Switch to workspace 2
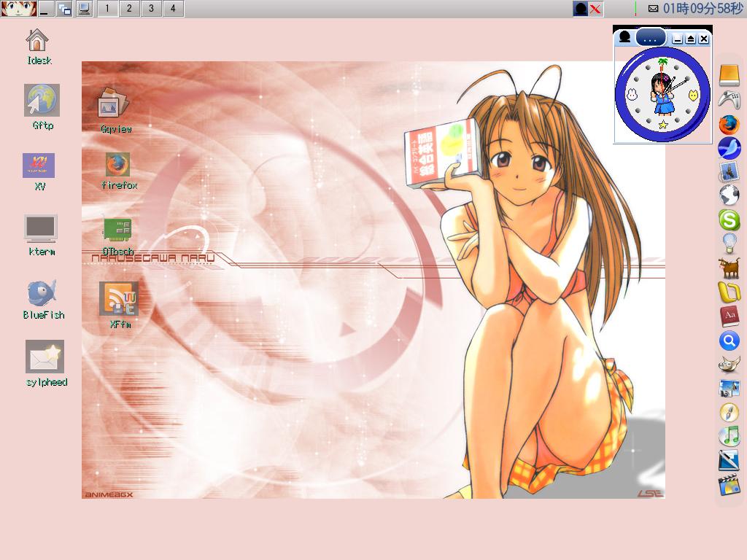The image size is (747, 560). pos(129,9)
